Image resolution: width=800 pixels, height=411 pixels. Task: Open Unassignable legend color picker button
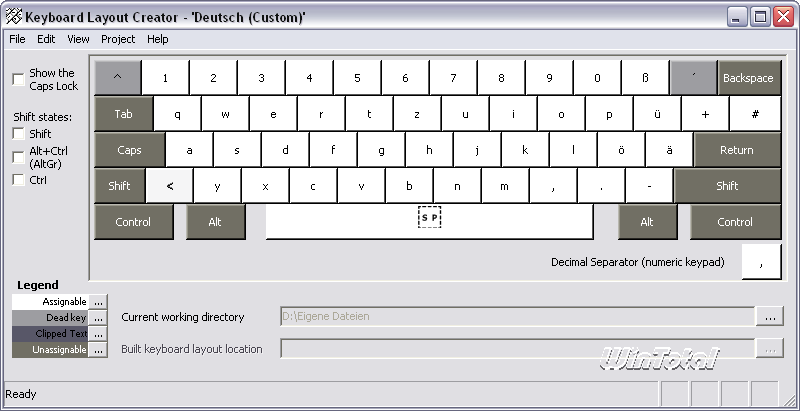[x=98, y=350]
